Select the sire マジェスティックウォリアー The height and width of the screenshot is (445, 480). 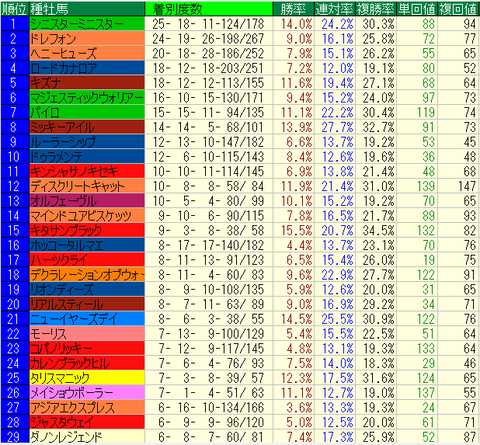coord(87,97)
